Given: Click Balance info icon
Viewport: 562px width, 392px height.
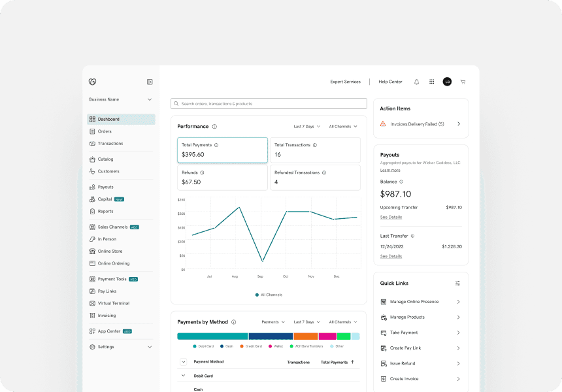Looking at the screenshot, I should (x=401, y=182).
